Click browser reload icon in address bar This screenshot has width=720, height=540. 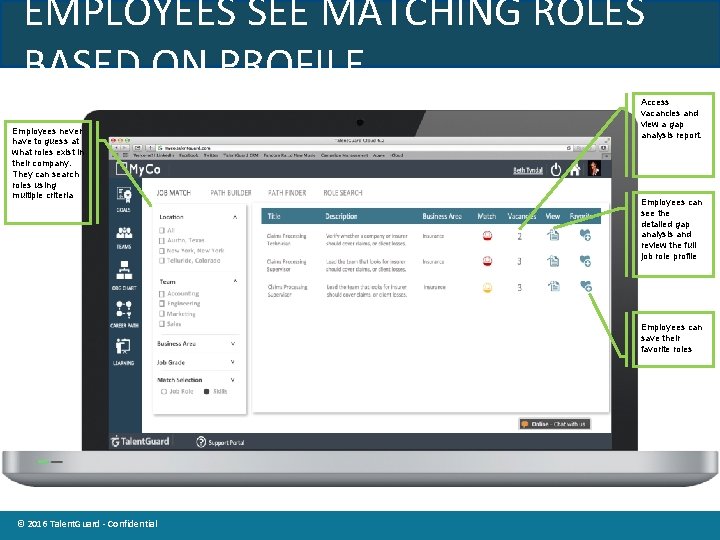point(568,148)
